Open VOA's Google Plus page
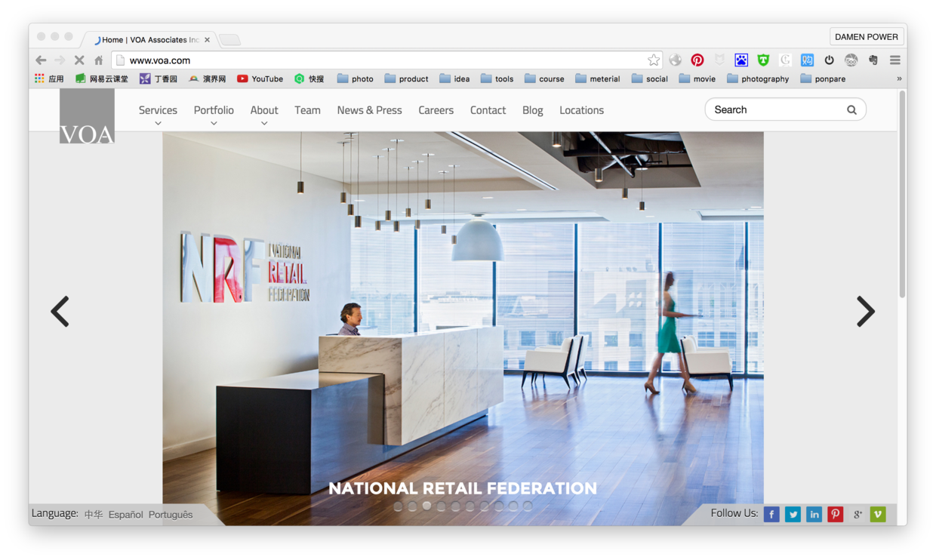The image size is (936, 560). [857, 514]
